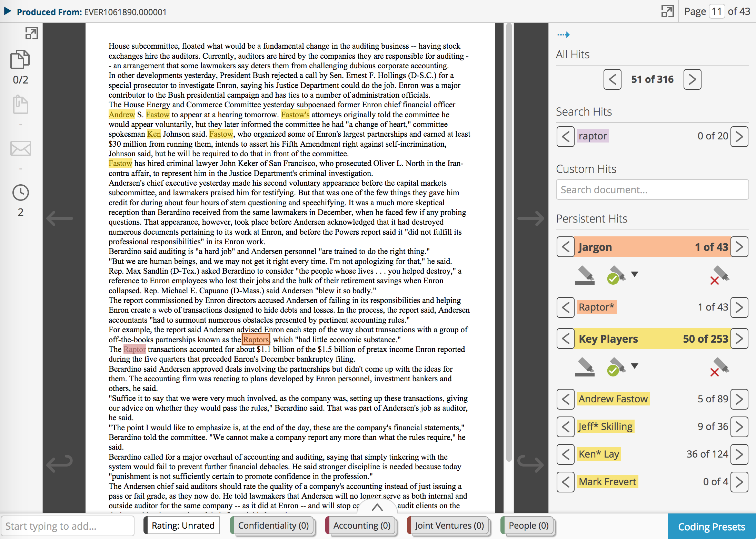756x539 pixels.
Task: Select the raptor search term label
Action: tap(593, 136)
